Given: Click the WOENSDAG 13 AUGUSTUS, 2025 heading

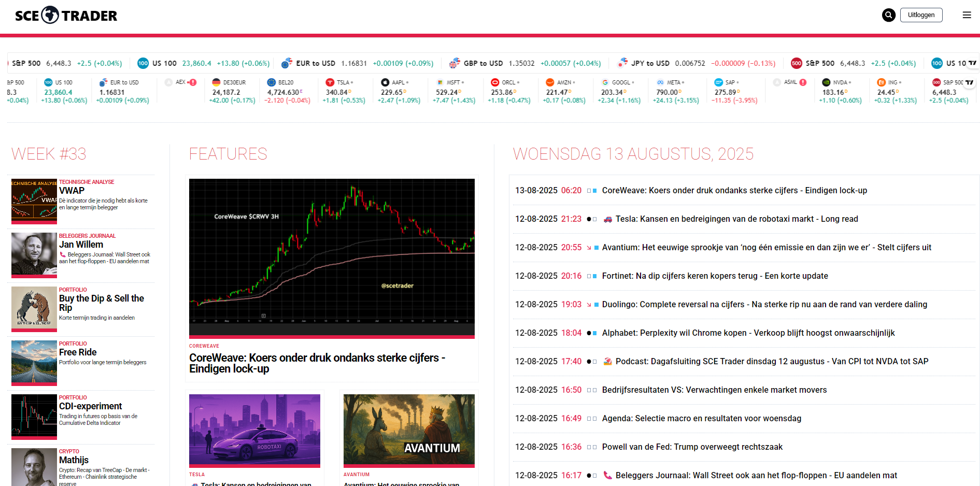Looking at the screenshot, I should pyautogui.click(x=633, y=154).
